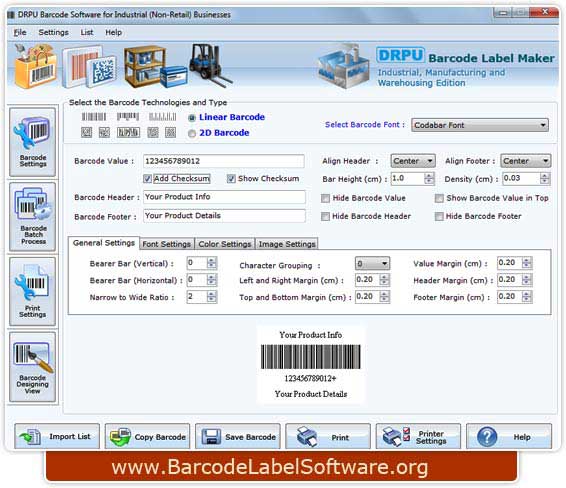Click the fourth 2D barcode sample icon
566x488 pixels.
tap(153, 132)
